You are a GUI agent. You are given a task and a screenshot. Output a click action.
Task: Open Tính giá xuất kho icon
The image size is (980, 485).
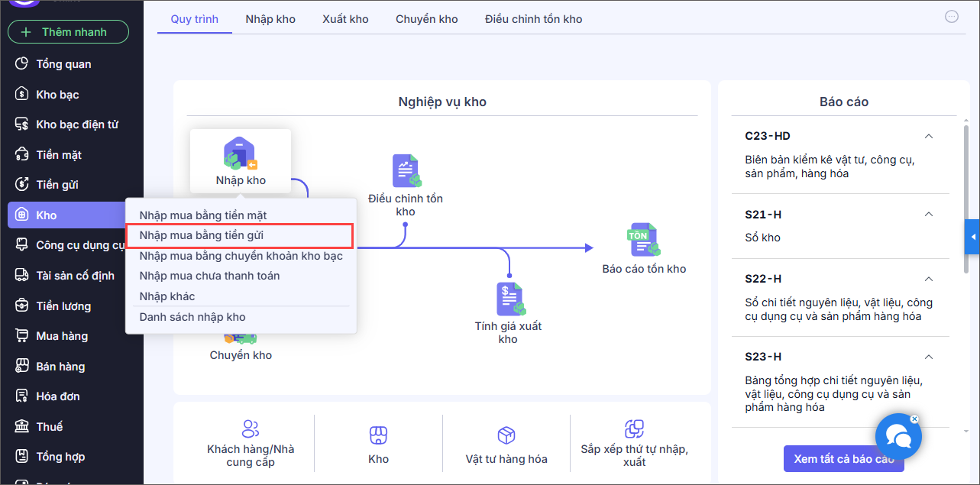click(509, 299)
